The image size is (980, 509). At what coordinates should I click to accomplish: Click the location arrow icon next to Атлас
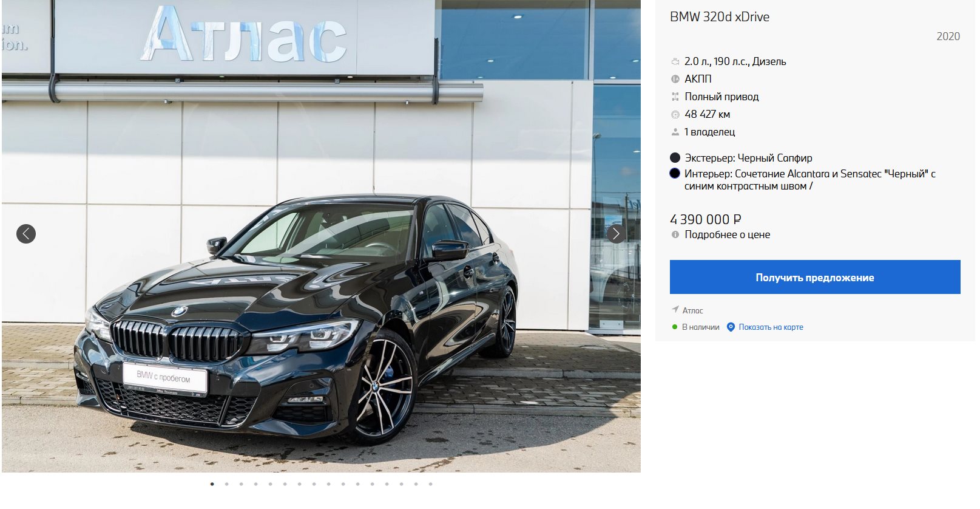click(674, 310)
